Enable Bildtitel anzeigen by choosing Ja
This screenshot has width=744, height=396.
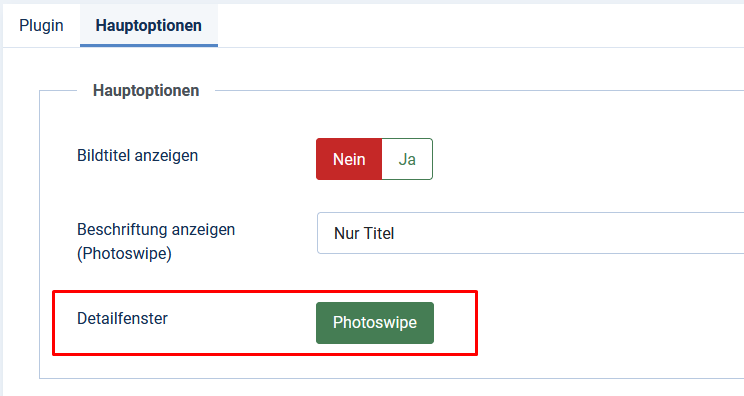(x=407, y=159)
